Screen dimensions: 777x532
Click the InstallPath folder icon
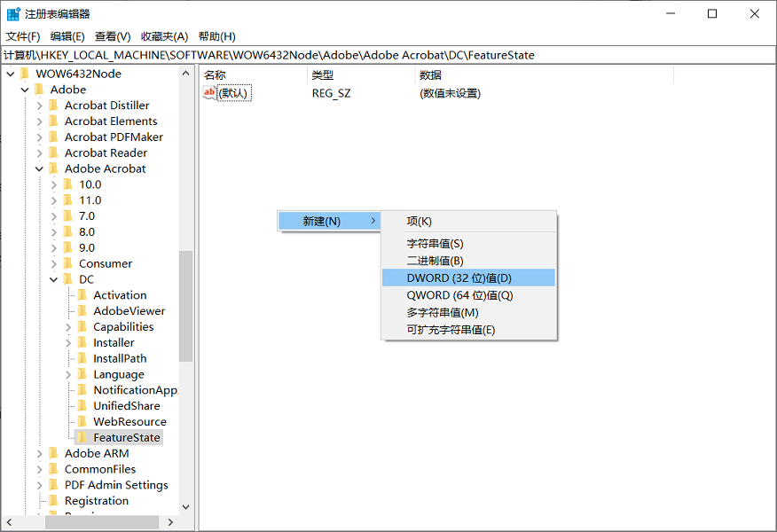82,358
